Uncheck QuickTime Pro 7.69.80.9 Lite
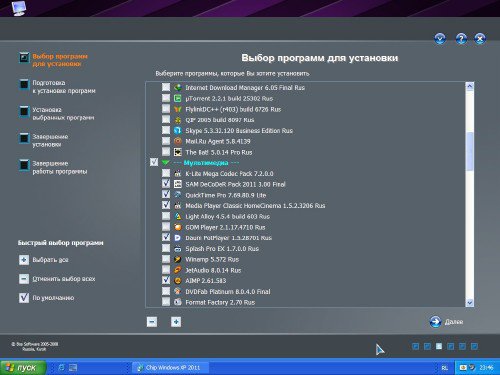Screen dimensions: 500x375 click(x=166, y=194)
